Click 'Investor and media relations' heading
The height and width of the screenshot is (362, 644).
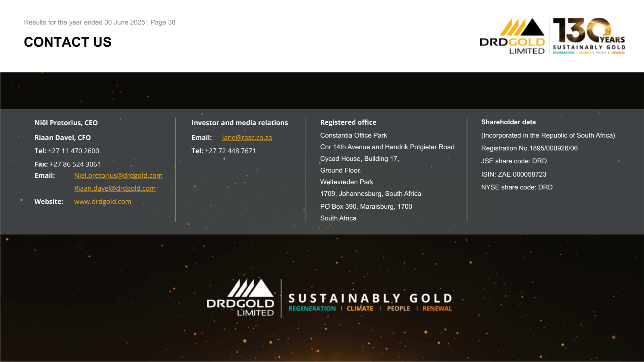click(x=239, y=123)
